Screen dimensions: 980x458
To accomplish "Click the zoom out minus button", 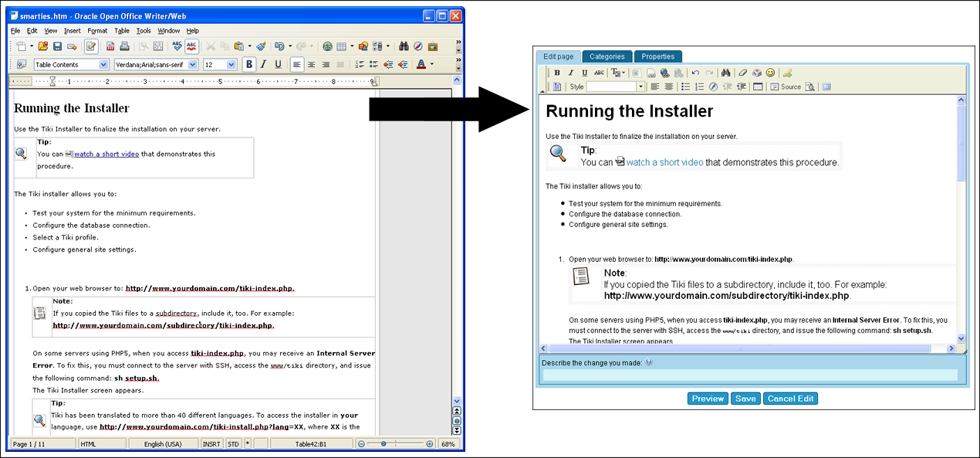I will pos(360,444).
